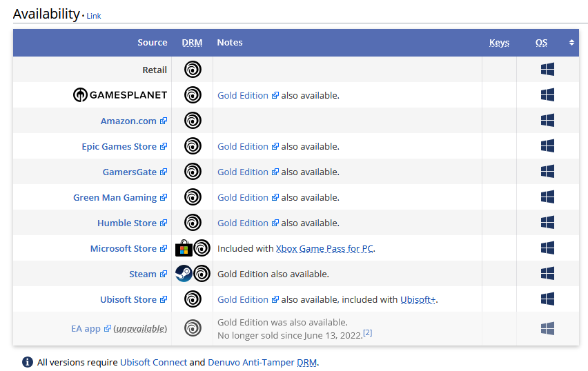Click Ubisoft Connect icon in Steam row

point(202,274)
